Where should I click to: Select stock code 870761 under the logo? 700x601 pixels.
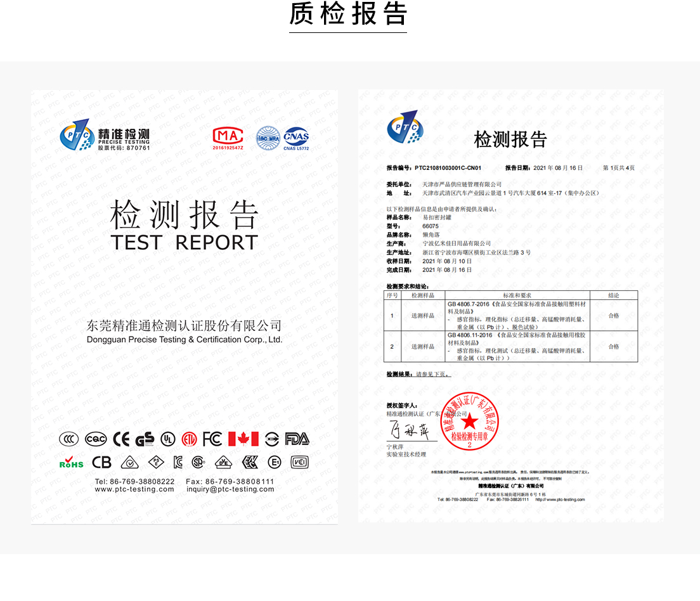[x=138, y=148]
